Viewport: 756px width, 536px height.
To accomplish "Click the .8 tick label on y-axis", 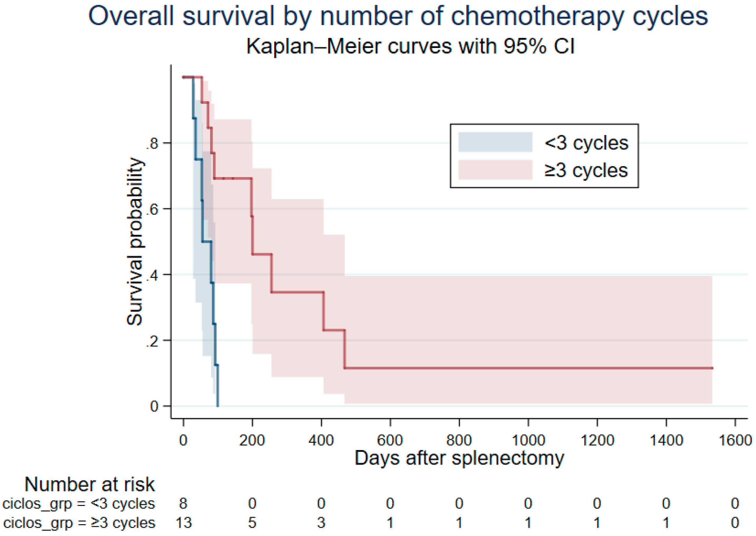I will (x=153, y=144).
